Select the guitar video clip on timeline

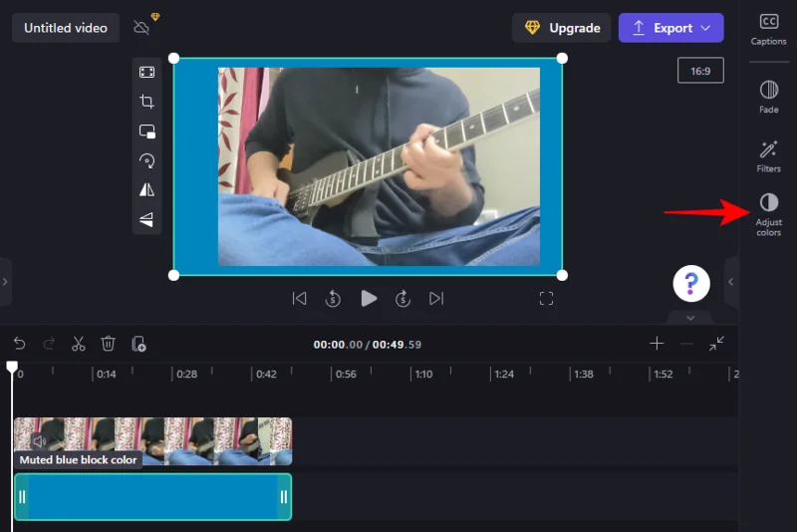point(153,441)
